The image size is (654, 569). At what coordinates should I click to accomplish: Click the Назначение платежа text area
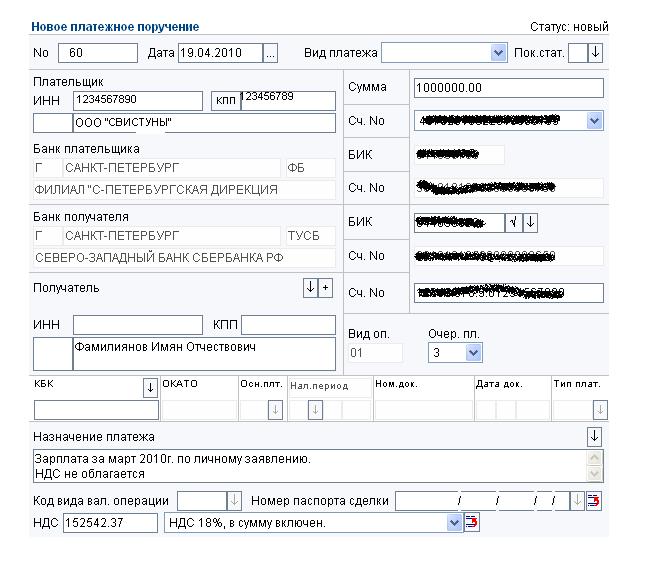tap(310, 466)
